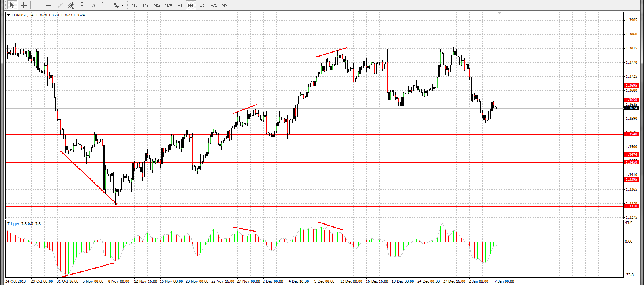
Task: Switch chart to M1 timeframe
Action: click(x=134, y=5)
